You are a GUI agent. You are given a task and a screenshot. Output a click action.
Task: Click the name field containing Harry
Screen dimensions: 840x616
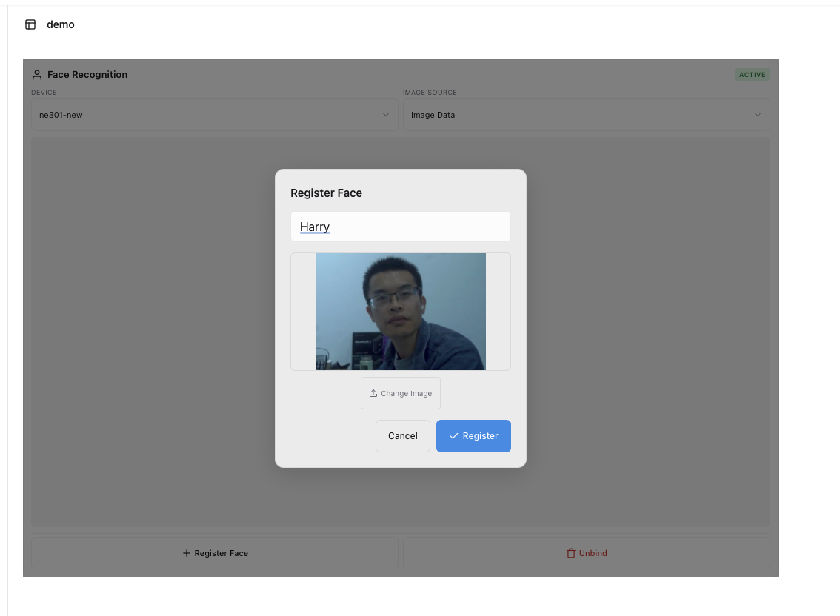click(x=400, y=227)
